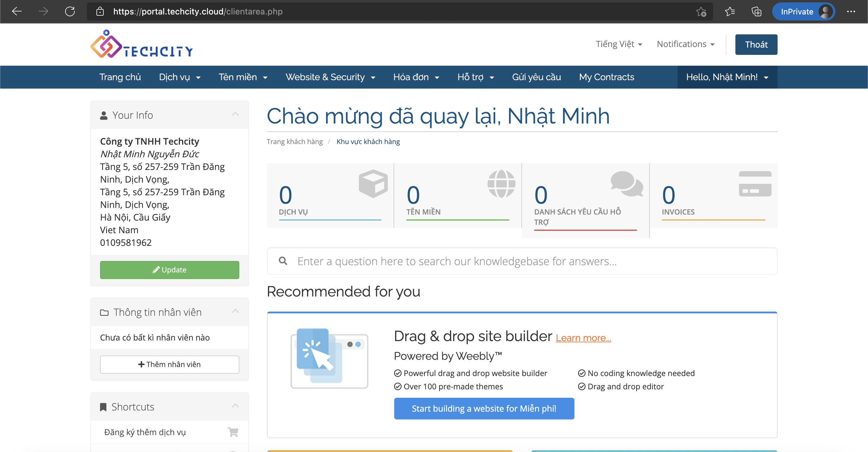
Task: Open the Đăng ký thêm dịch vụ shortcut
Action: point(169,432)
